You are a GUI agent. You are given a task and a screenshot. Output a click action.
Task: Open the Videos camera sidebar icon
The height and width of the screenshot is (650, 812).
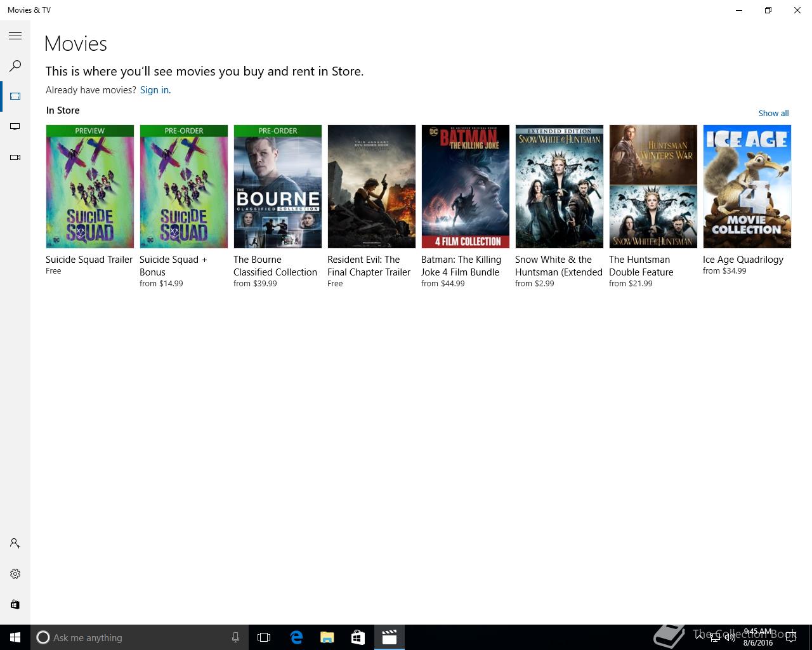pyautogui.click(x=15, y=157)
